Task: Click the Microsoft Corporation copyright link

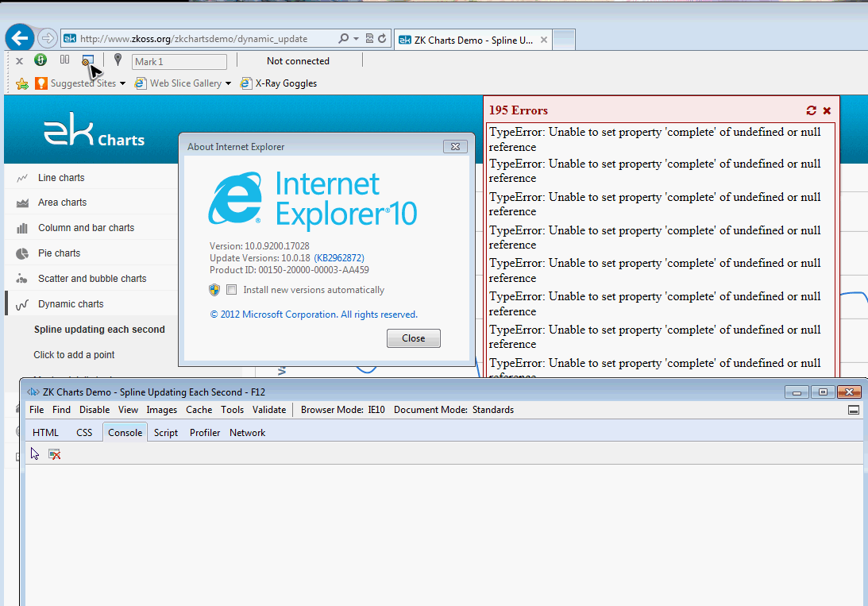Action: pos(314,315)
